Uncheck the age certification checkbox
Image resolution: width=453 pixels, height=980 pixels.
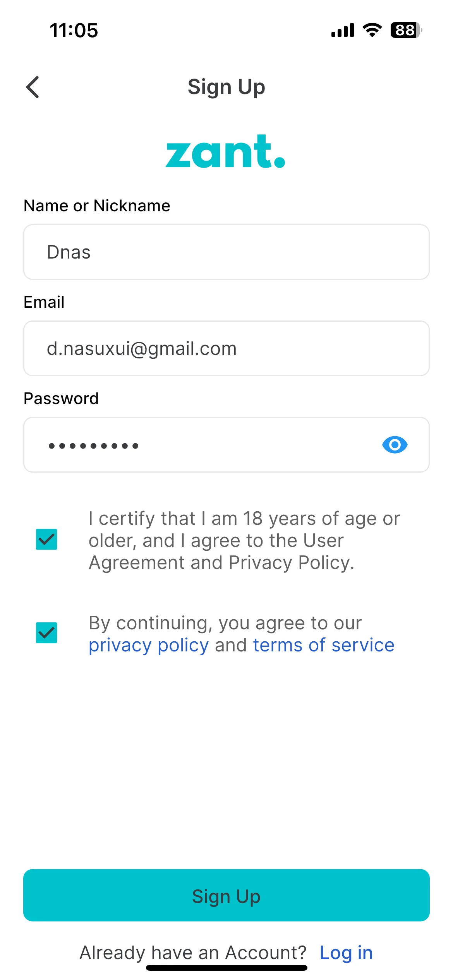pos(46,540)
